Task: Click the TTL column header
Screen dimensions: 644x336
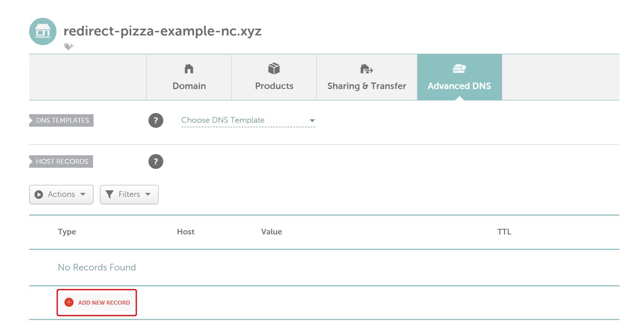Action: (x=504, y=232)
